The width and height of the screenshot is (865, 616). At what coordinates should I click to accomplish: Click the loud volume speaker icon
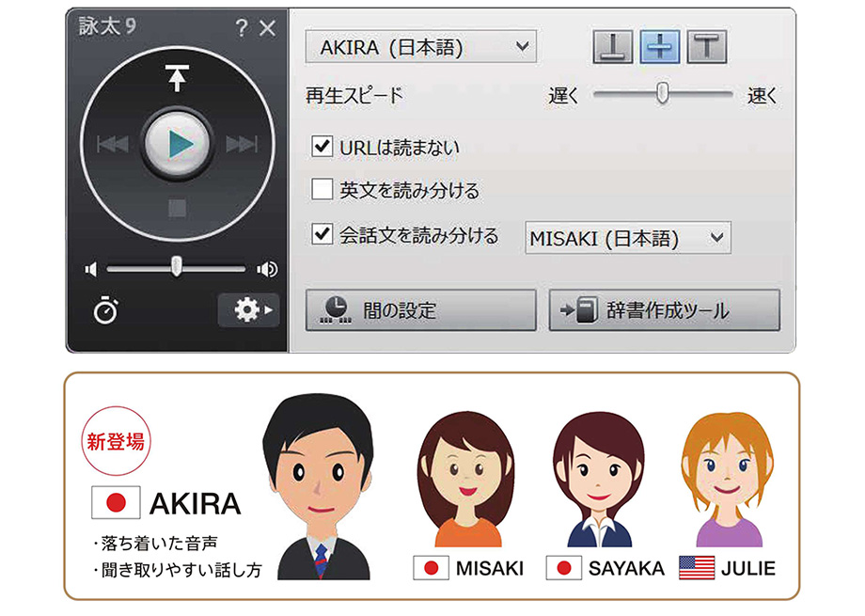(268, 269)
